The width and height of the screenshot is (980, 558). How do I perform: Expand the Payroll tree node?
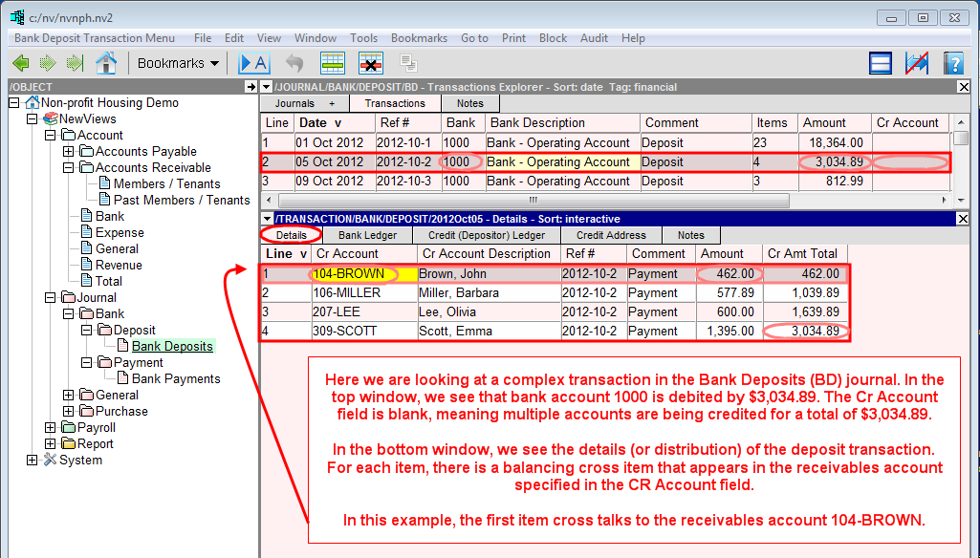pyautogui.click(x=51, y=428)
